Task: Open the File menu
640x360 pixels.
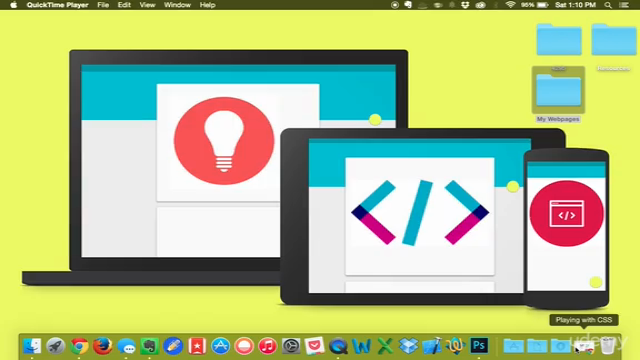Action: pyautogui.click(x=103, y=5)
